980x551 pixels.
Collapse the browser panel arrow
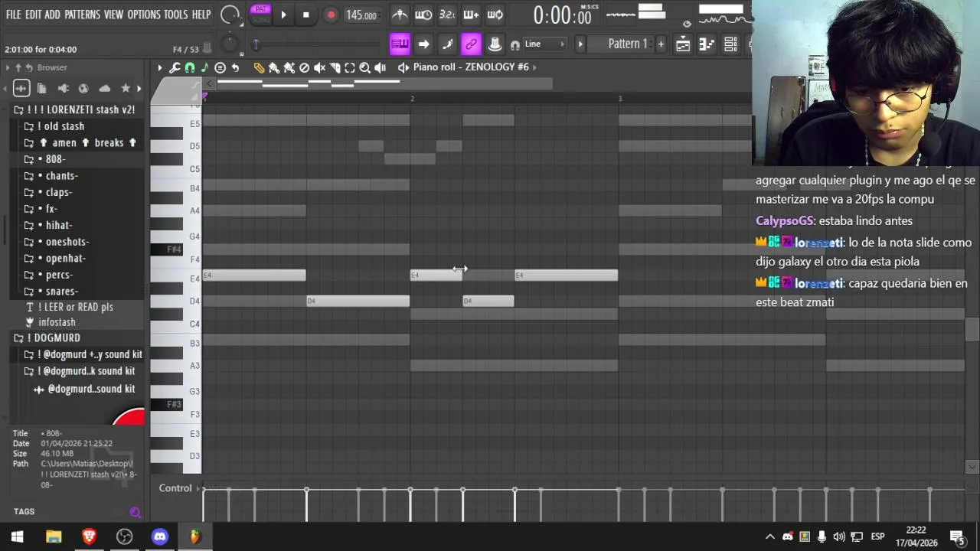8,67
